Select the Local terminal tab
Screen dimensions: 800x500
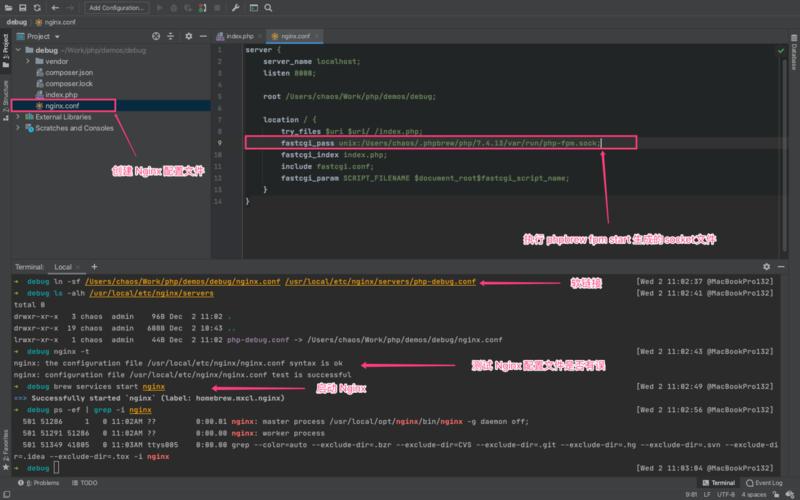pos(63,267)
